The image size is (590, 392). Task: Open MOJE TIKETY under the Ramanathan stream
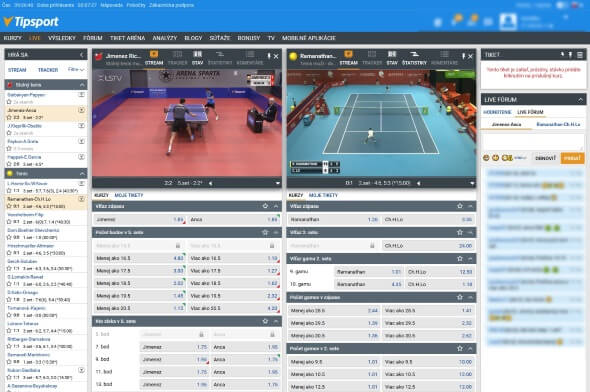coord(323,195)
